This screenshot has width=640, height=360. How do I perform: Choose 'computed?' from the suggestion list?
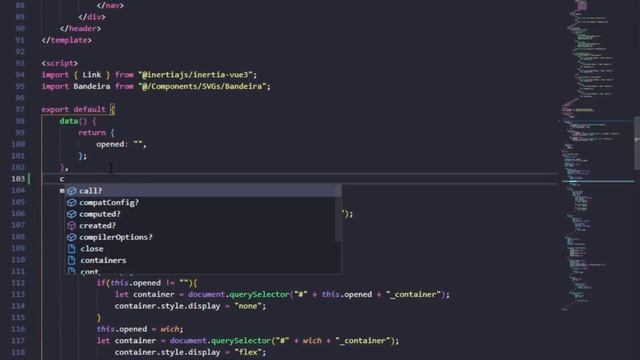pos(203,214)
